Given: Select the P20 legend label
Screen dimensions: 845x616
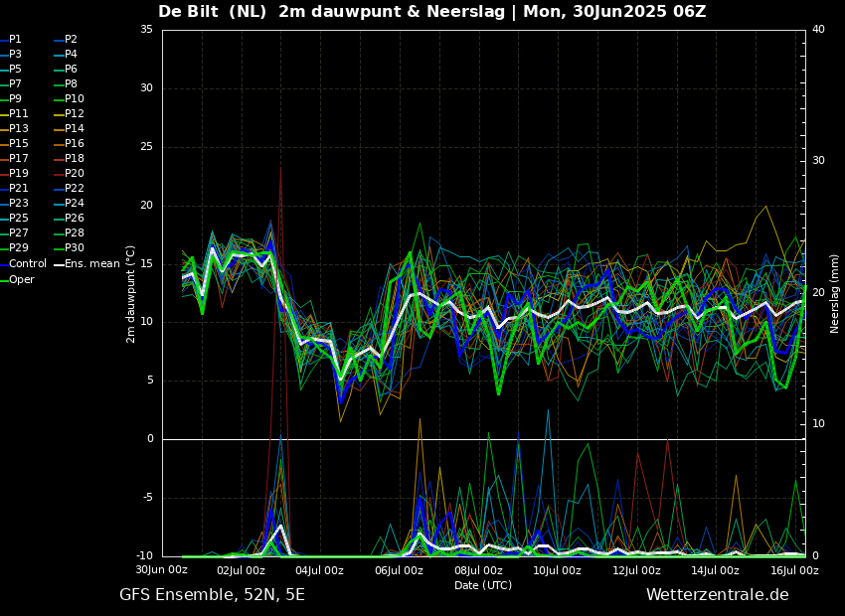Looking at the screenshot, I should pyautogui.click(x=75, y=174).
